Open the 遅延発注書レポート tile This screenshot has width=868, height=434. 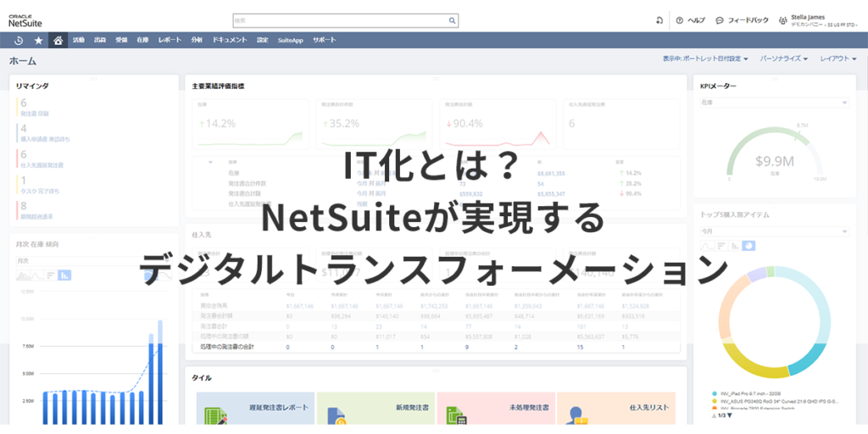255,409
